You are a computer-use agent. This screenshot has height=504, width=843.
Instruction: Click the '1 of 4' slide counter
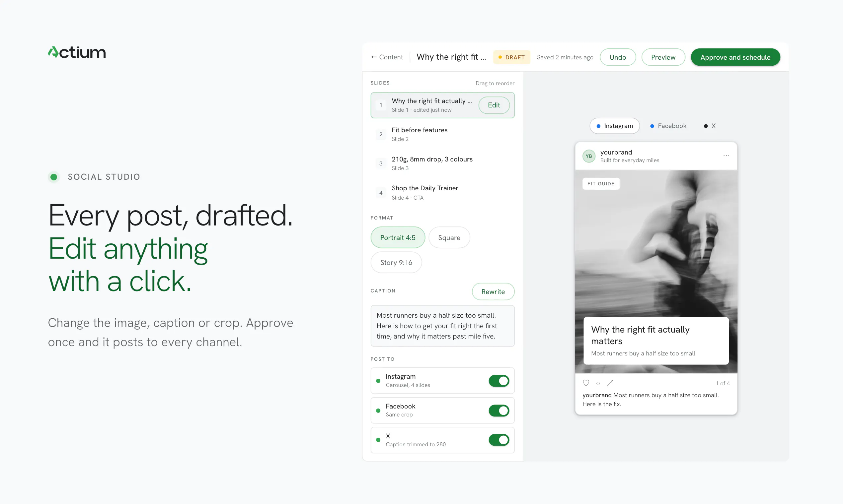click(x=722, y=383)
